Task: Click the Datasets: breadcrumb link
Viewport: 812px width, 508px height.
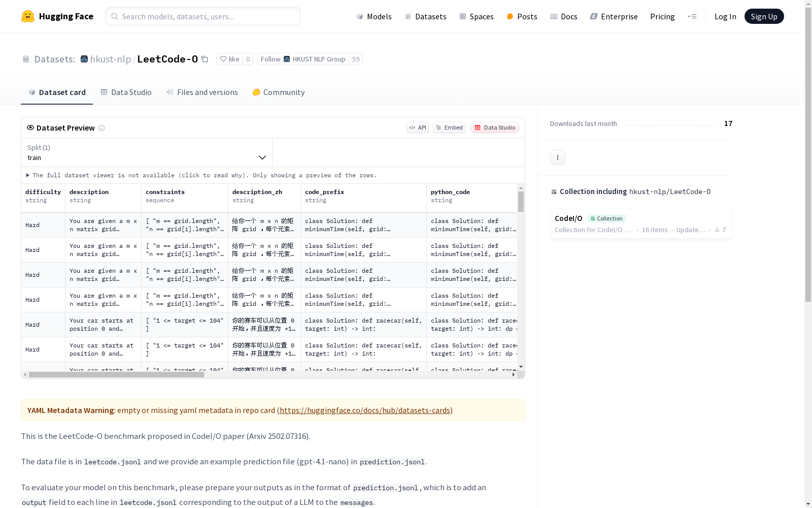Action: pos(54,59)
